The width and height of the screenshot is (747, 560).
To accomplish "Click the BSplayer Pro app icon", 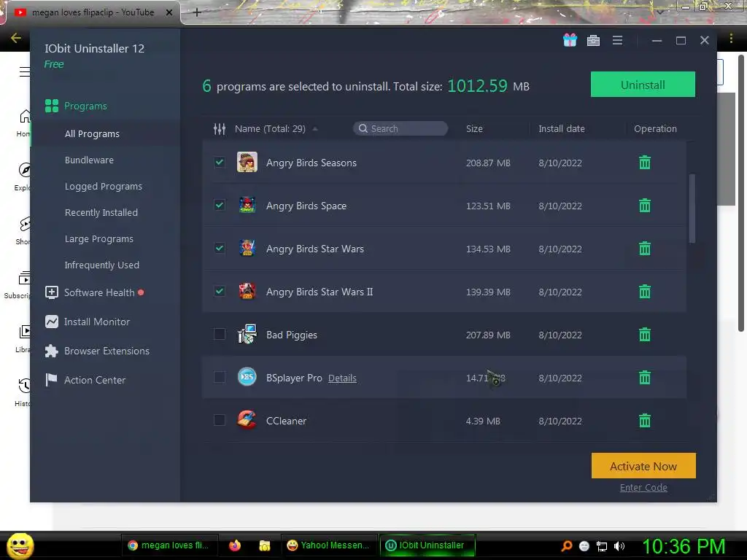I will click(247, 377).
